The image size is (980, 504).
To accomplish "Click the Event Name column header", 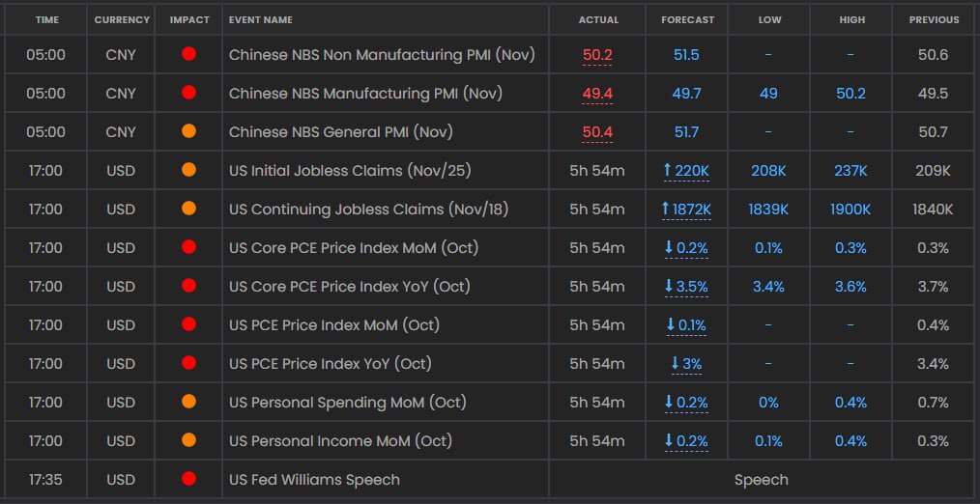I will pyautogui.click(x=261, y=19).
